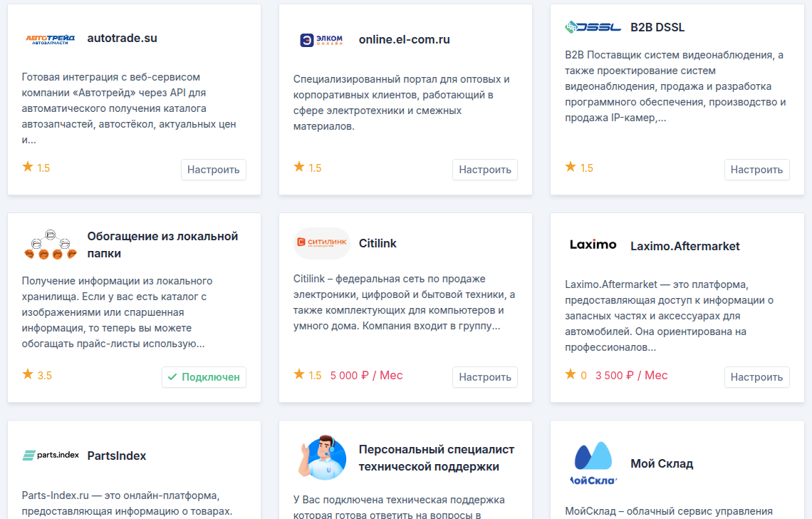This screenshot has width=812, height=519.
Task: Click the rating star on autotrade.su card
Action: click(28, 166)
